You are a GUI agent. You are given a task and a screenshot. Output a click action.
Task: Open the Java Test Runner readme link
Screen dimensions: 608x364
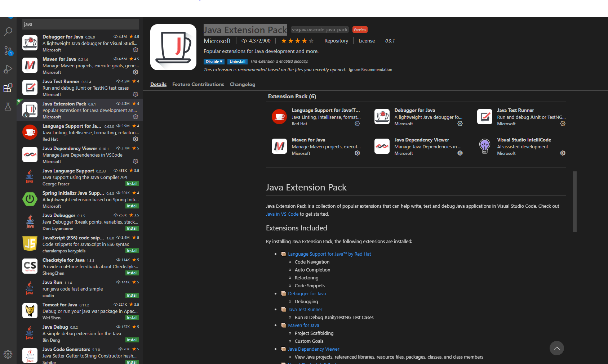(x=305, y=309)
